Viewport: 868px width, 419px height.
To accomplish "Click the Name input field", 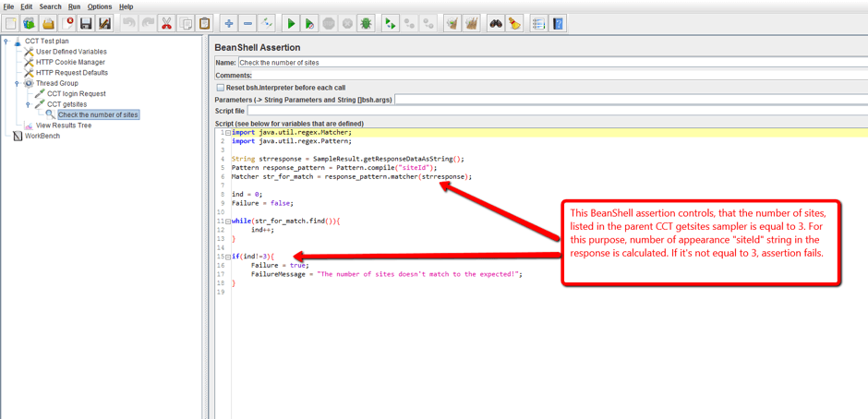I will point(552,63).
